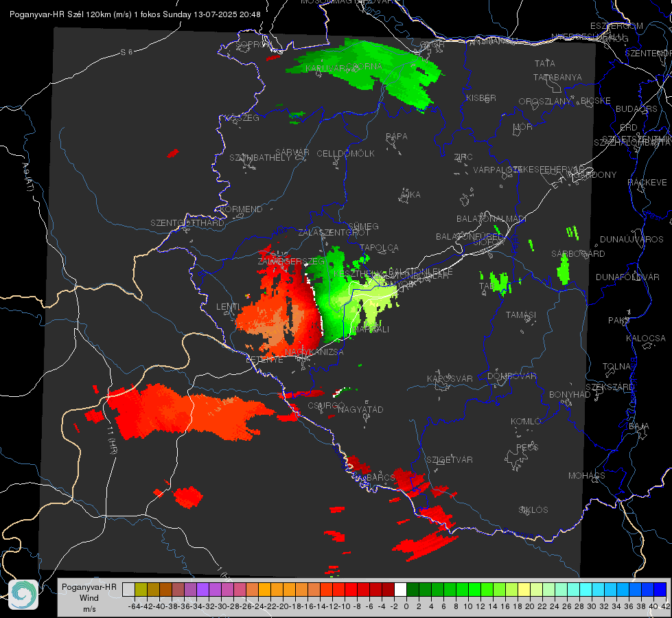This screenshot has height=618, width=672.
Task: Select the KORMEND label
Action: pyautogui.click(x=241, y=209)
